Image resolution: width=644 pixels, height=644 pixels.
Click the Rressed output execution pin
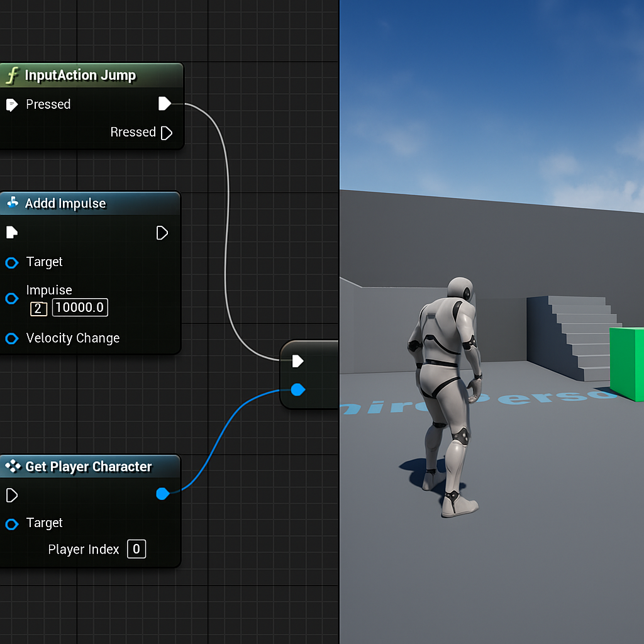(167, 133)
